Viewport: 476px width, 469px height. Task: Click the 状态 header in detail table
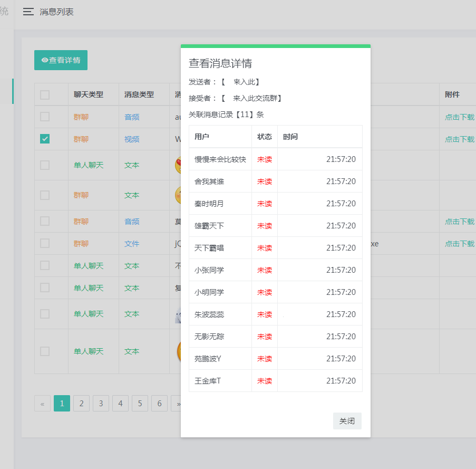265,137
